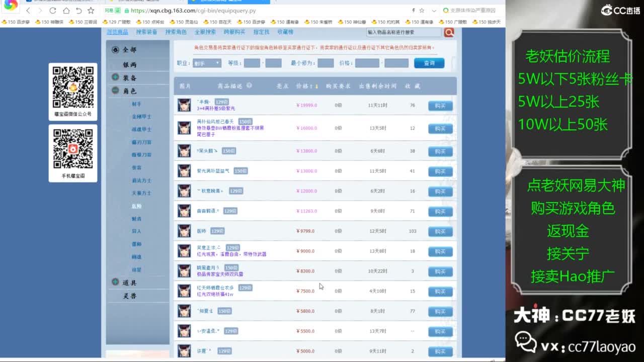Open the 收藏榜 tab
The height and width of the screenshot is (362, 644).
pos(285,32)
